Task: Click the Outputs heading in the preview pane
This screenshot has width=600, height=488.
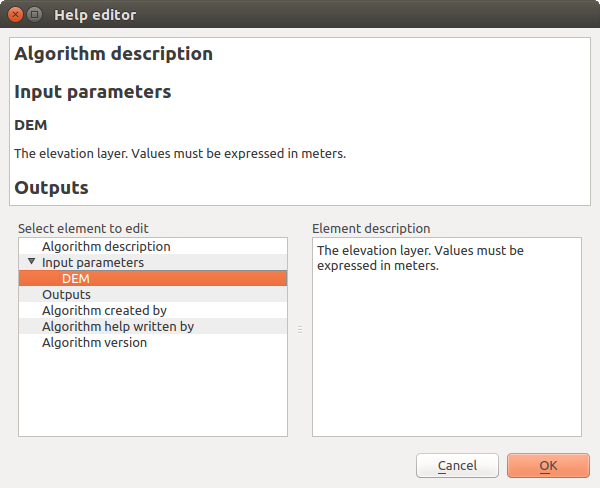Action: 51,187
